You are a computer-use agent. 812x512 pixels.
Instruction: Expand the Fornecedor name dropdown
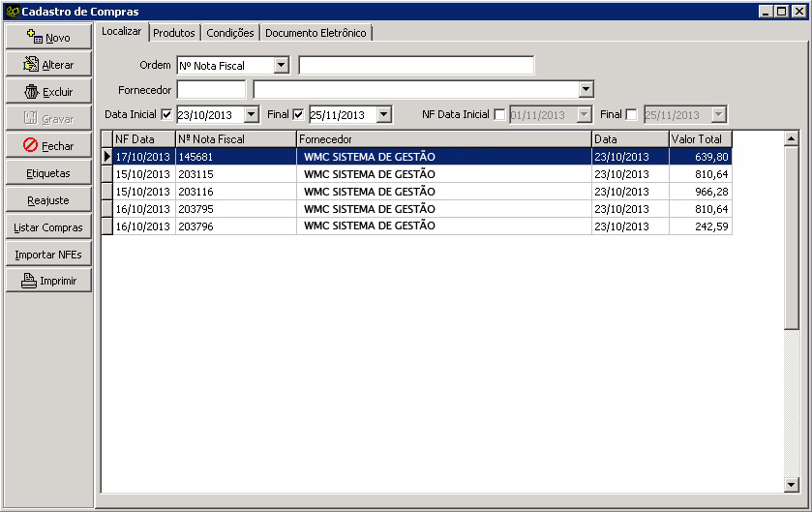point(586,90)
